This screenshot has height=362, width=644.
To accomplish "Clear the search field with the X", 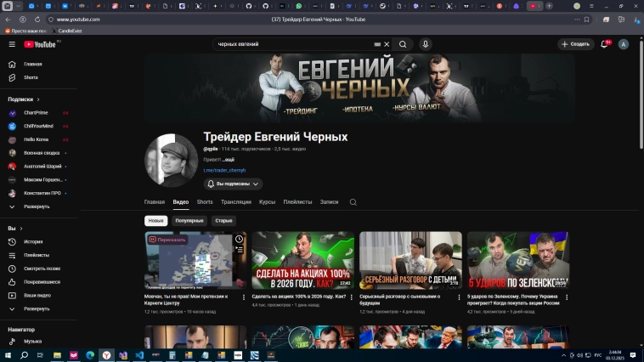I will [387, 44].
